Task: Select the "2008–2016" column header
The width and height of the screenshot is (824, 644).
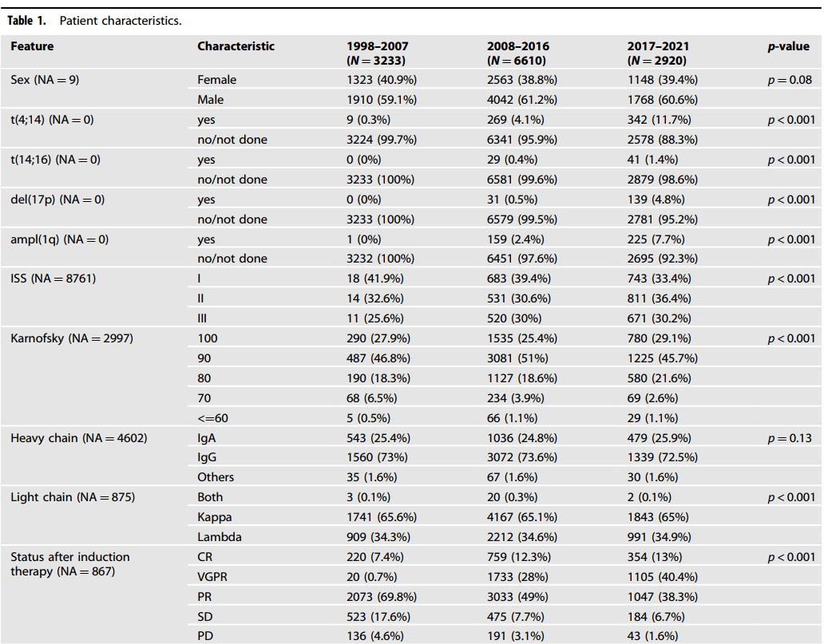Action: point(518,46)
